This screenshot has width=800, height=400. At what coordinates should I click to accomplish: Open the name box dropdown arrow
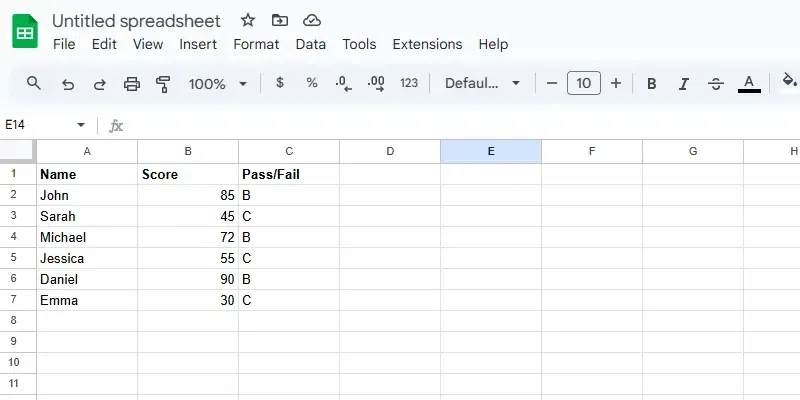click(x=81, y=125)
